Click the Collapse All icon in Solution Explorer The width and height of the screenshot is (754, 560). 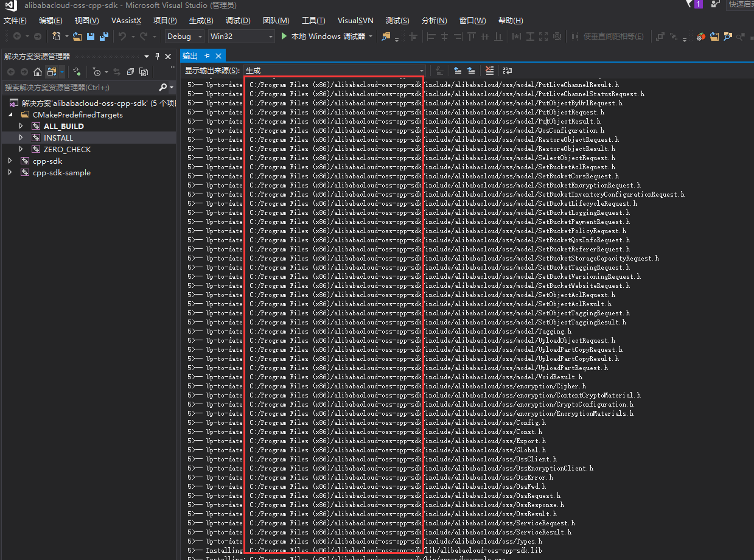(130, 72)
